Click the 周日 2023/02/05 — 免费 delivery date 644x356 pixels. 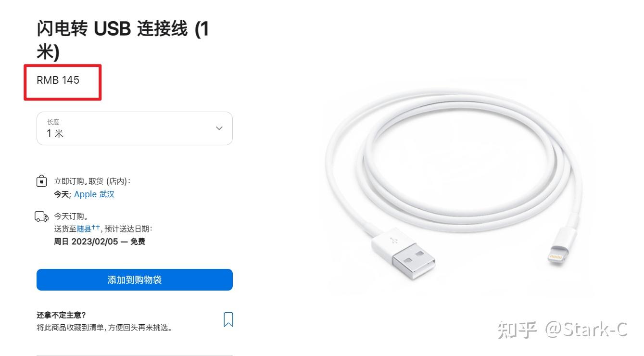[100, 242]
